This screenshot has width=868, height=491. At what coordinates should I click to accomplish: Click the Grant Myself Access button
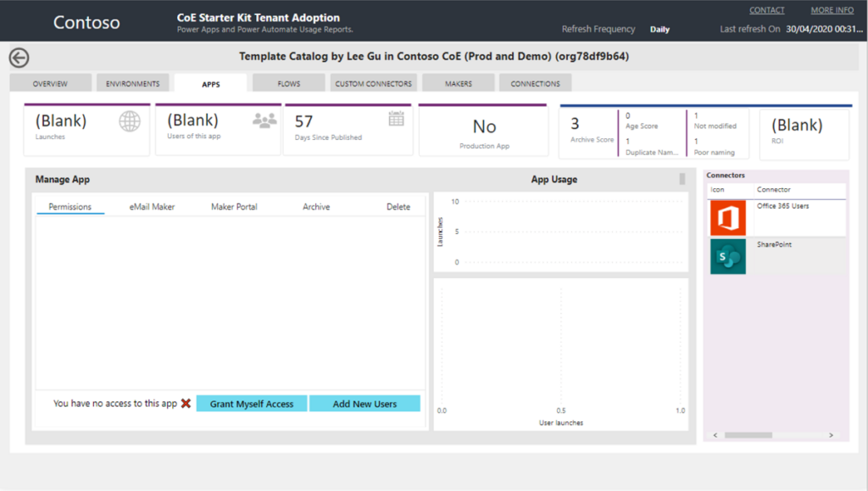point(251,404)
